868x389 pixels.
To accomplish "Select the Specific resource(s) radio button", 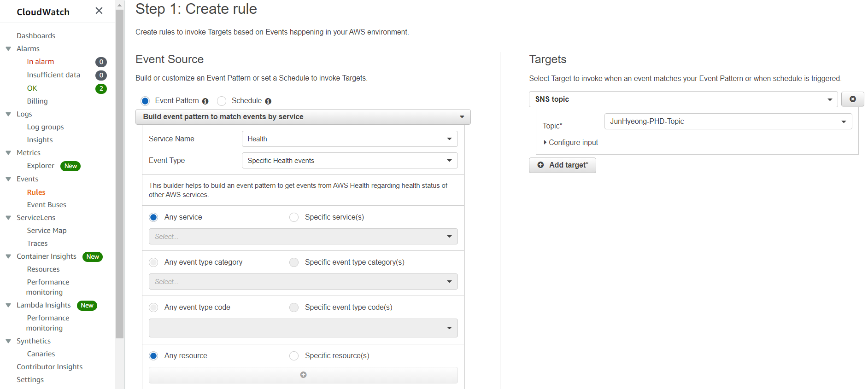I will [294, 356].
